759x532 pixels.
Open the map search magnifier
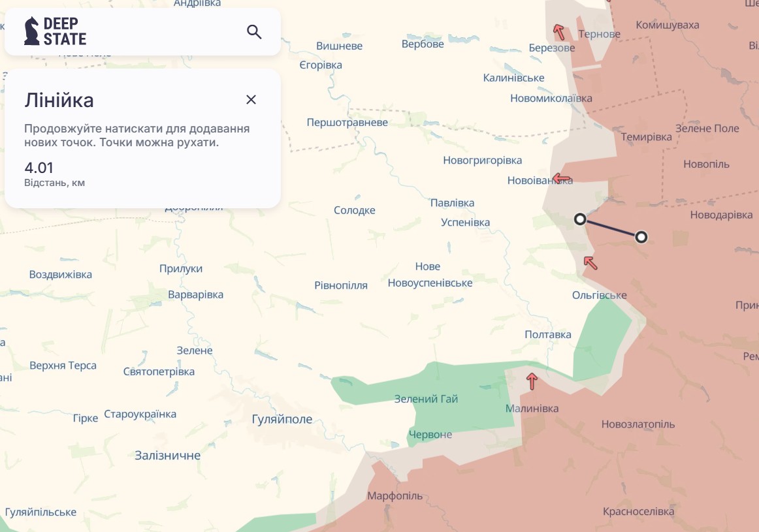254,31
